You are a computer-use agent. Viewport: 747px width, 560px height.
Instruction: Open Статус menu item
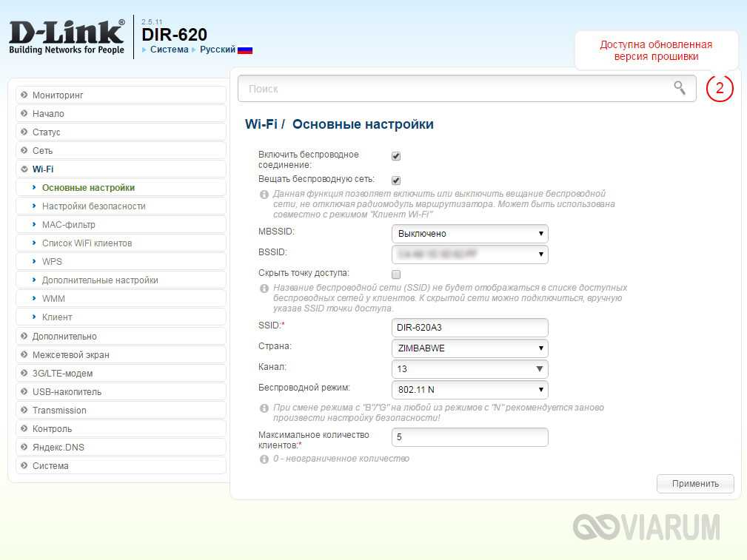point(121,132)
